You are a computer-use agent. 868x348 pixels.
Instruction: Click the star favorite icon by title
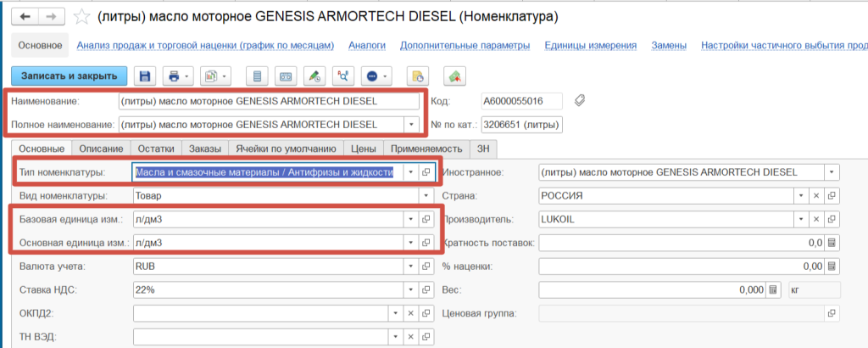coord(82,17)
